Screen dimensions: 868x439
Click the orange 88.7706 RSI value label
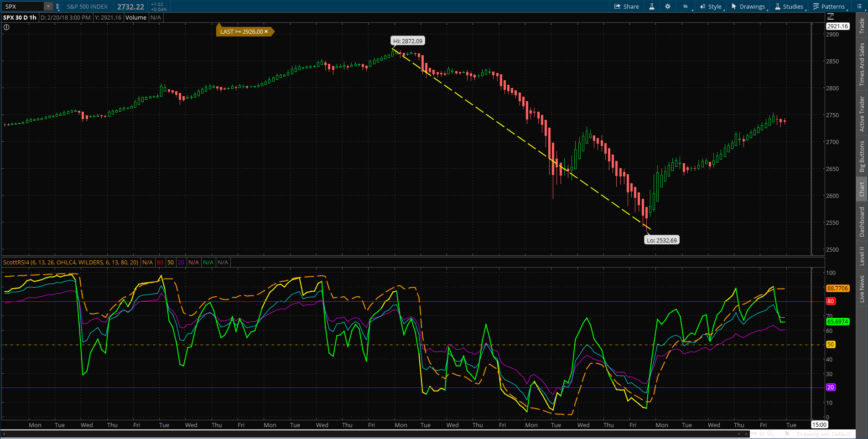[x=838, y=289]
